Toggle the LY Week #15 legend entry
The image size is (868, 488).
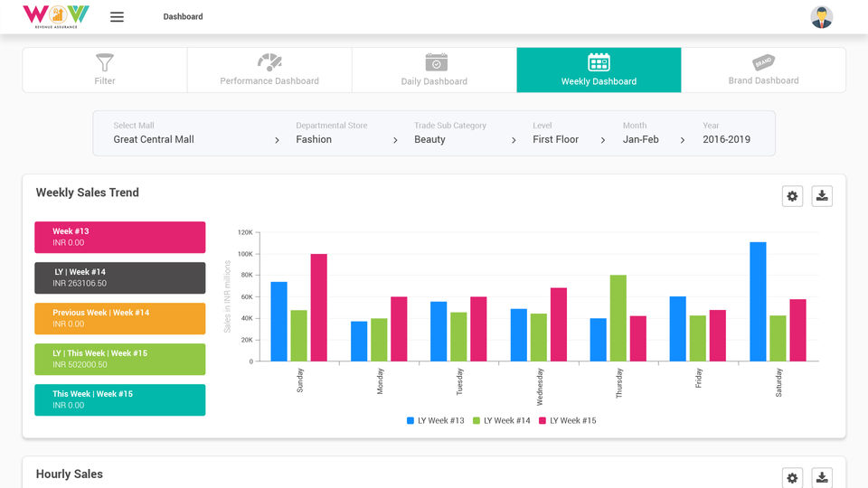(568, 420)
